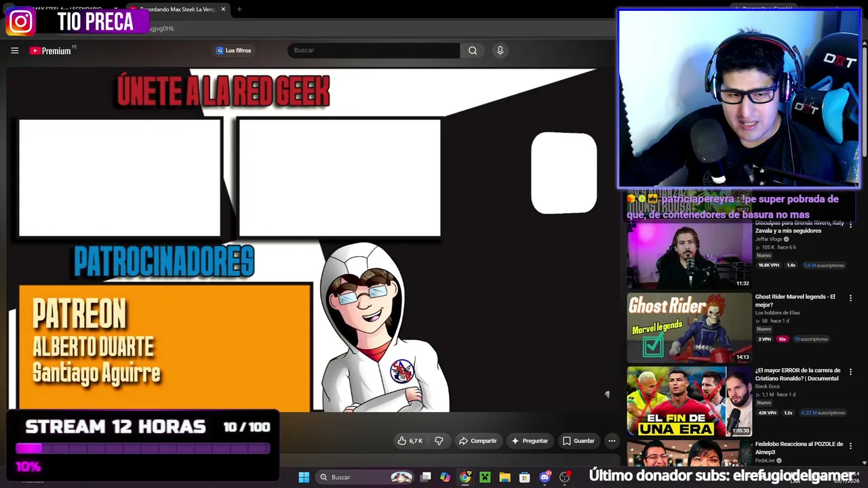Start voice search with the microphone

(x=500, y=51)
